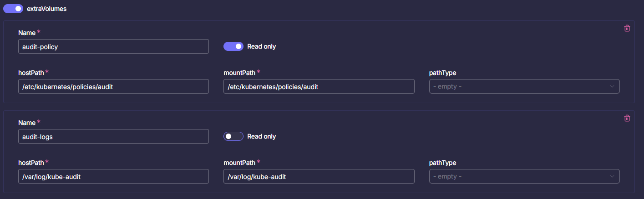Focus the Name field containing audit-logs
The image size is (644, 199).
point(113,136)
